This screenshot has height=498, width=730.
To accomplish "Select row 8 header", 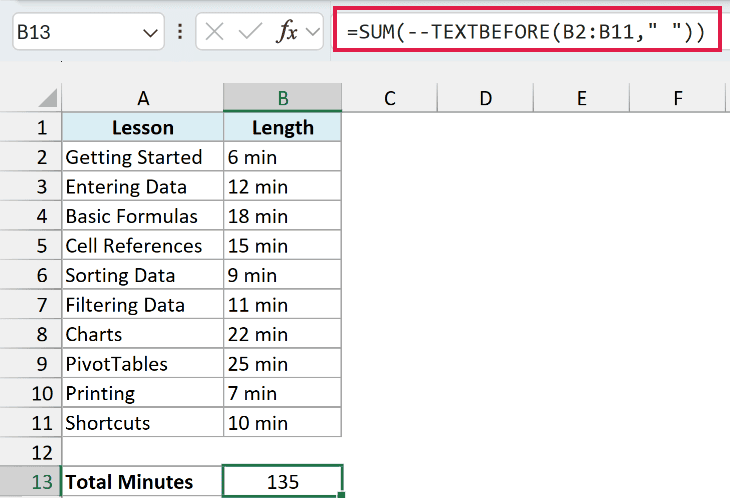I will click(31, 334).
